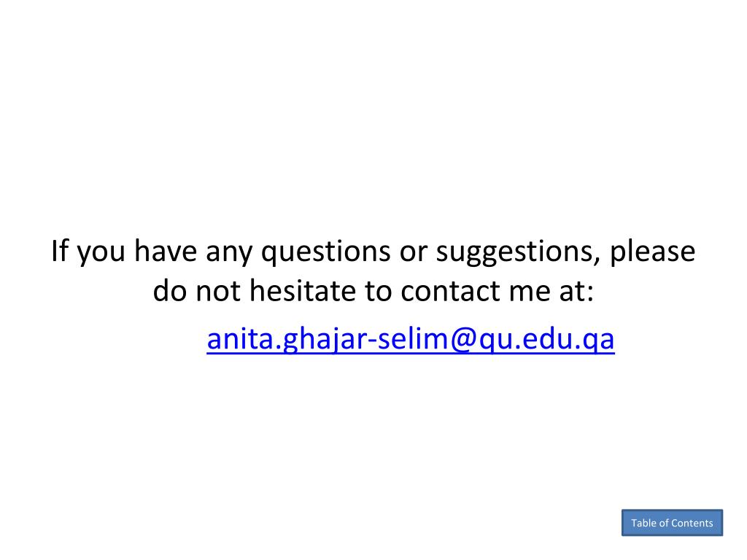Click the word "or" between questions and suggestions
This screenshot has width=747, height=560.
(x=413, y=252)
